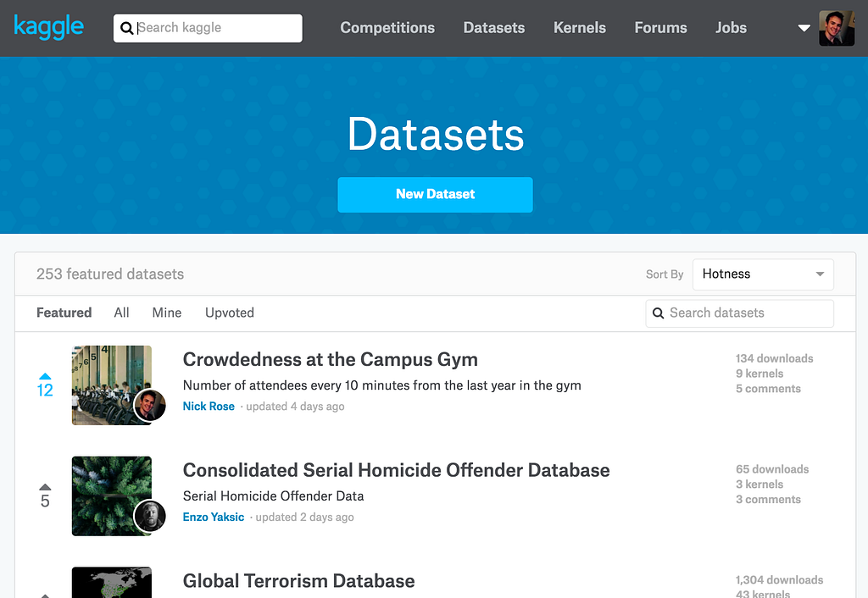Screen dimensions: 868x598
Task: Open the Jobs navigation item
Action: pos(731,28)
